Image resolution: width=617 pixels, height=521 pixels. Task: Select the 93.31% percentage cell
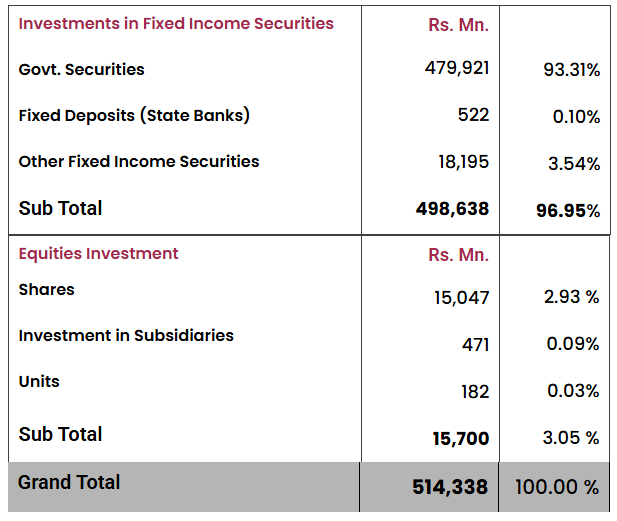[572, 70]
